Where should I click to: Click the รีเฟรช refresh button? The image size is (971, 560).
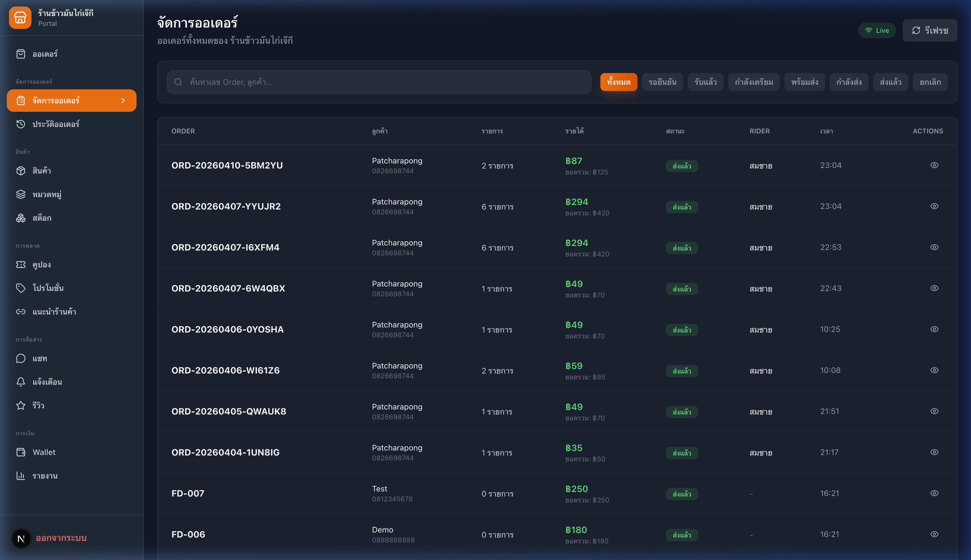929,30
